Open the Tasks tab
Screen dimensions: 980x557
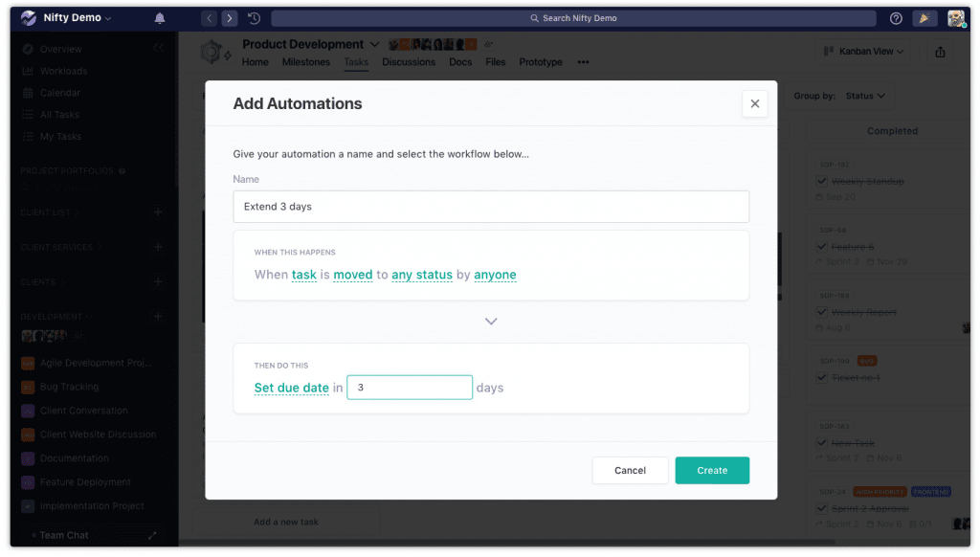pos(356,62)
